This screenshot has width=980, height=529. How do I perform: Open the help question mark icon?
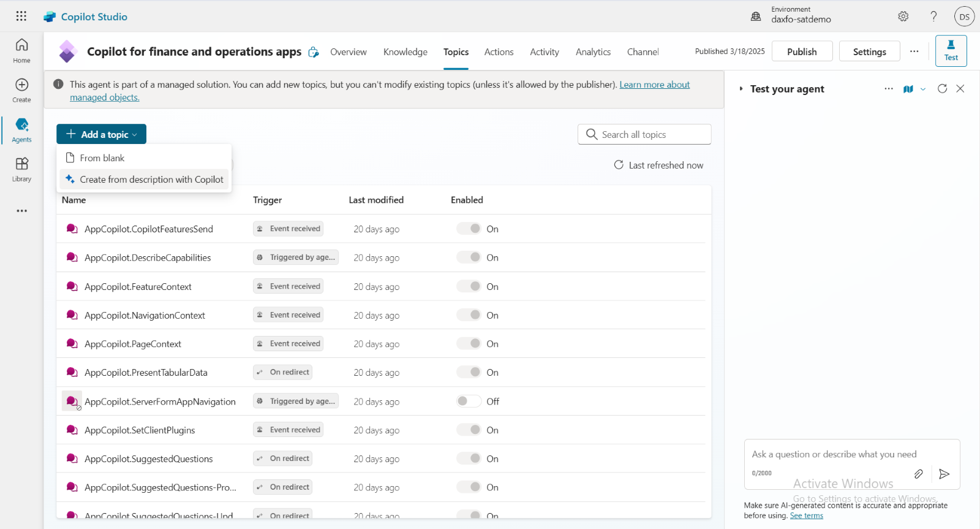click(933, 17)
